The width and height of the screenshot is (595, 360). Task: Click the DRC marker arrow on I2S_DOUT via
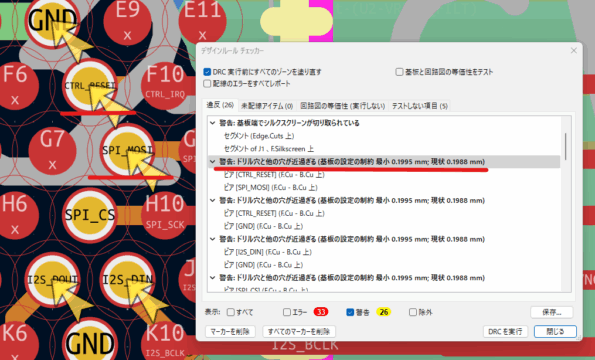tap(67, 299)
